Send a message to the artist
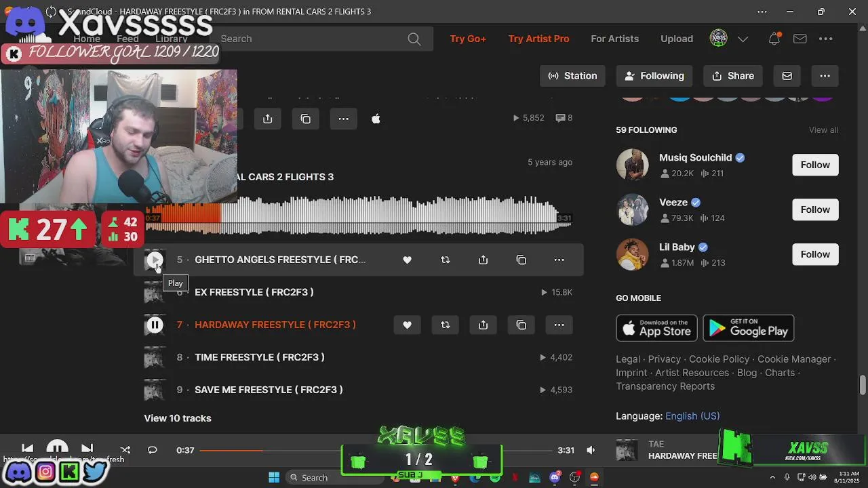Screen dimensions: 868x488 tap(787, 76)
